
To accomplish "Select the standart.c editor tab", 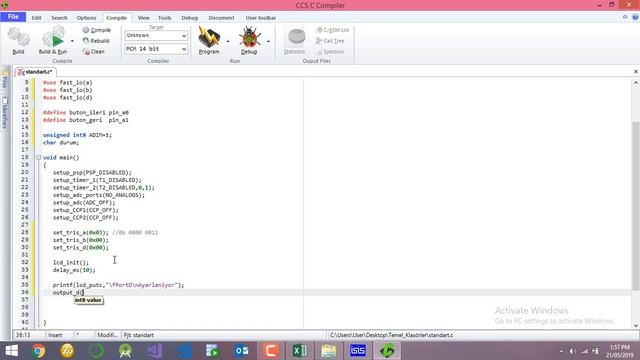I will (x=35, y=72).
